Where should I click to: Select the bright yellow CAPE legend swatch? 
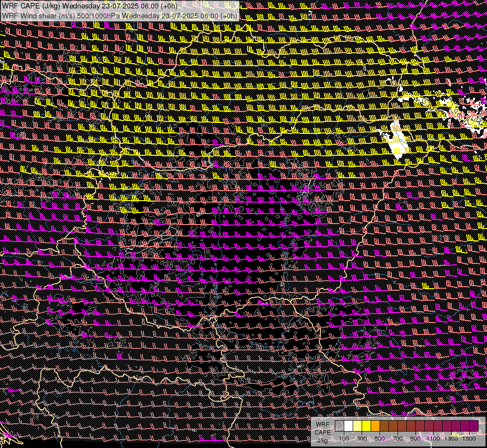click(366, 426)
